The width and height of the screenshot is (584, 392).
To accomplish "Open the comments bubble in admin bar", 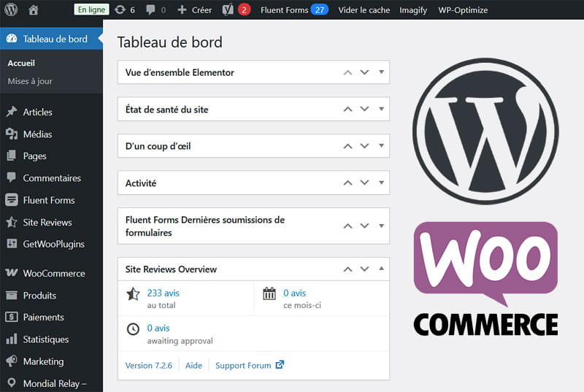I will coord(150,10).
